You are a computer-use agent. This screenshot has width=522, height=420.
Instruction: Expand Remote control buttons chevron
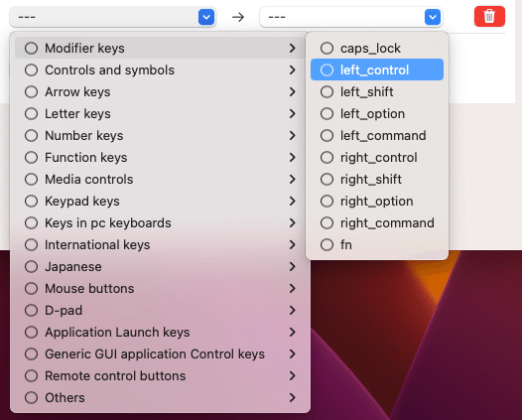(x=293, y=376)
